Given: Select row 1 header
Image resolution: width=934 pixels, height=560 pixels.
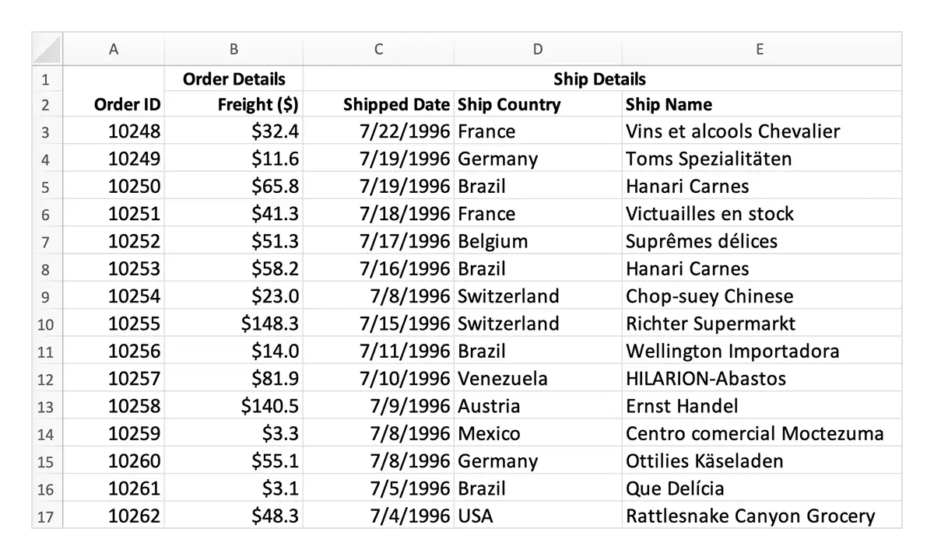Looking at the screenshot, I should tap(45, 79).
